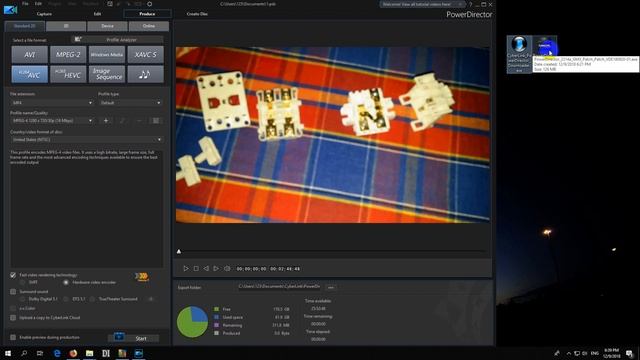Expand the Profile name/Quality dropdown
This screenshot has height=360, width=640.
[52, 121]
